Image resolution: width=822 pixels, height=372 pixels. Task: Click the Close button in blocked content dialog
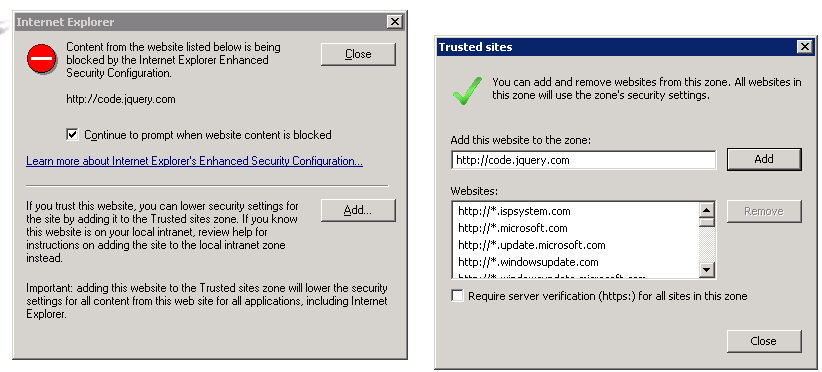358,54
